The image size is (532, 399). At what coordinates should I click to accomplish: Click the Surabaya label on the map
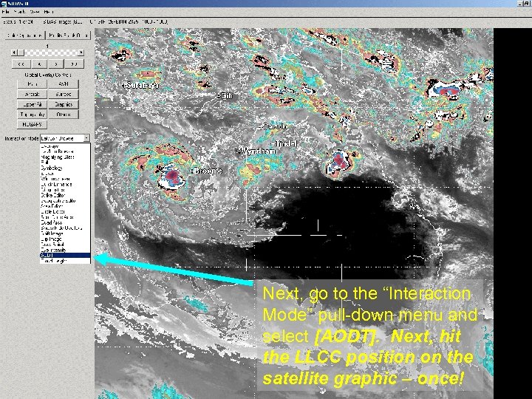142,85
